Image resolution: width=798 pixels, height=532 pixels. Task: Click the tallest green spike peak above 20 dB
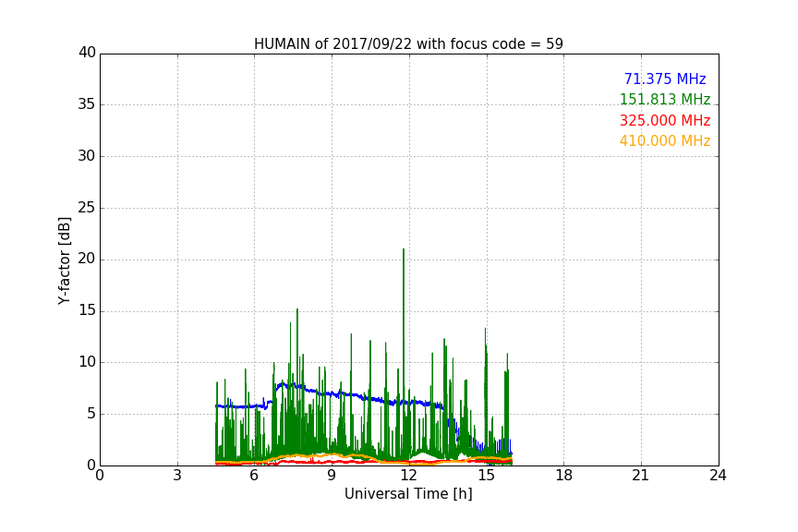tap(404, 250)
